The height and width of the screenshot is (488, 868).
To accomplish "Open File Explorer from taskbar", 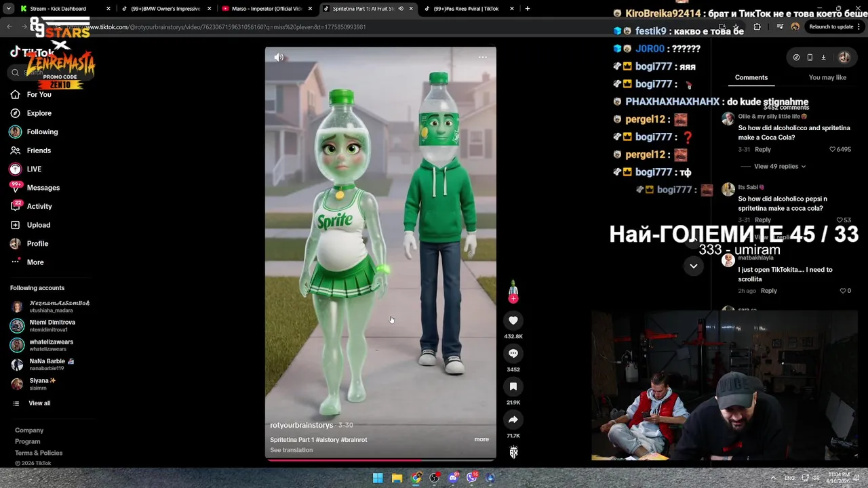I will pos(397,478).
